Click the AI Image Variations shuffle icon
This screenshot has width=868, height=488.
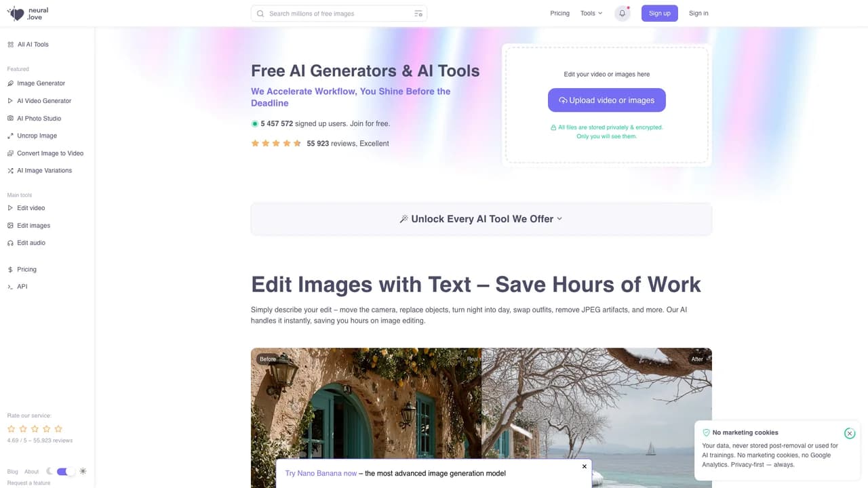pyautogui.click(x=10, y=171)
